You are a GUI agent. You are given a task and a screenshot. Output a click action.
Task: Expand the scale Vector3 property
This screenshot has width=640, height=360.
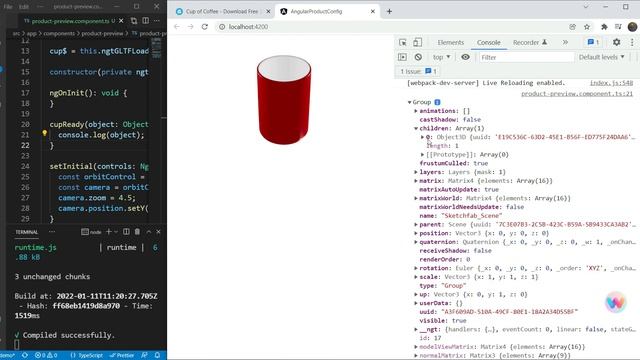tap(416, 277)
